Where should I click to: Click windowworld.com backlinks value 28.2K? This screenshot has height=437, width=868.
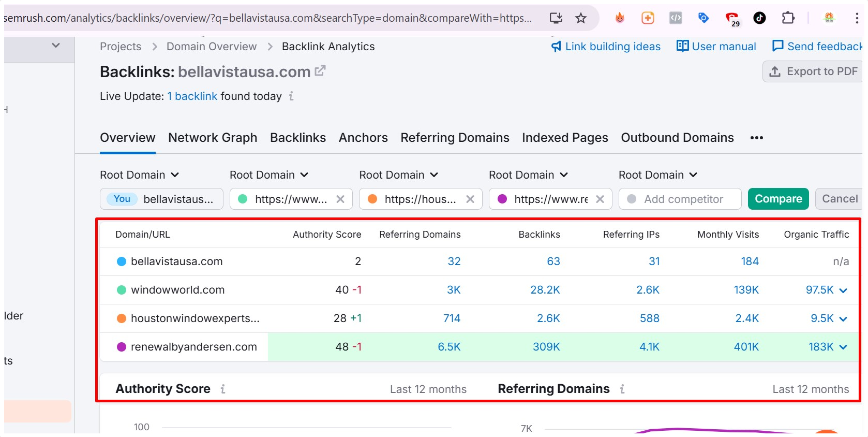pos(545,290)
